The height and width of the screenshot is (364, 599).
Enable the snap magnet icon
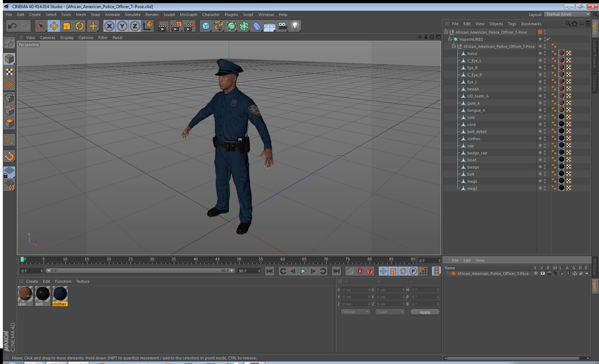click(x=9, y=156)
